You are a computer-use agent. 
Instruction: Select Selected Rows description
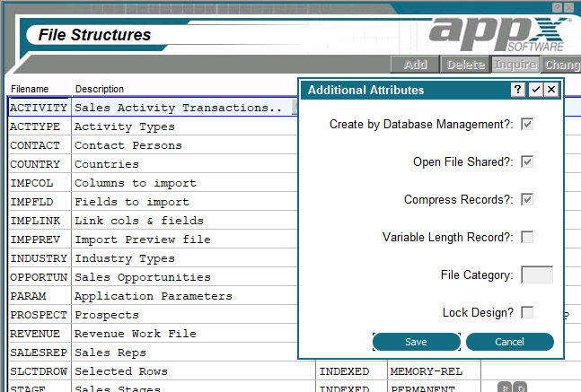[x=193, y=371]
